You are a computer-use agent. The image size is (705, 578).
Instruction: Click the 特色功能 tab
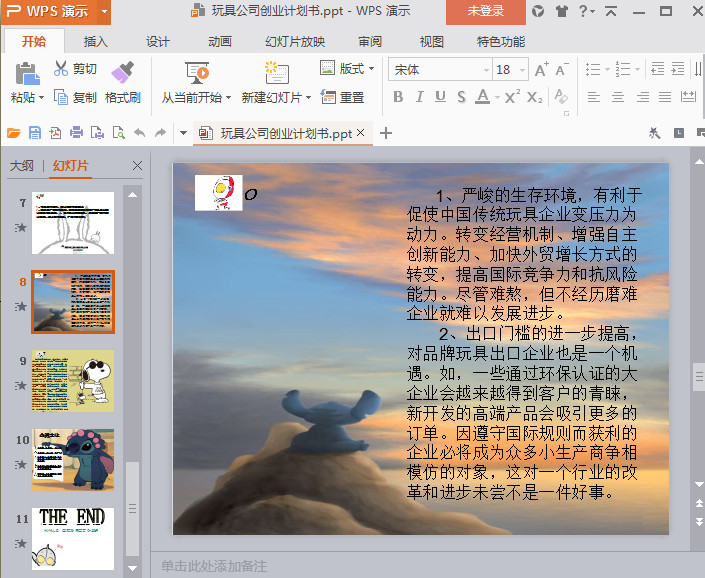[501, 42]
